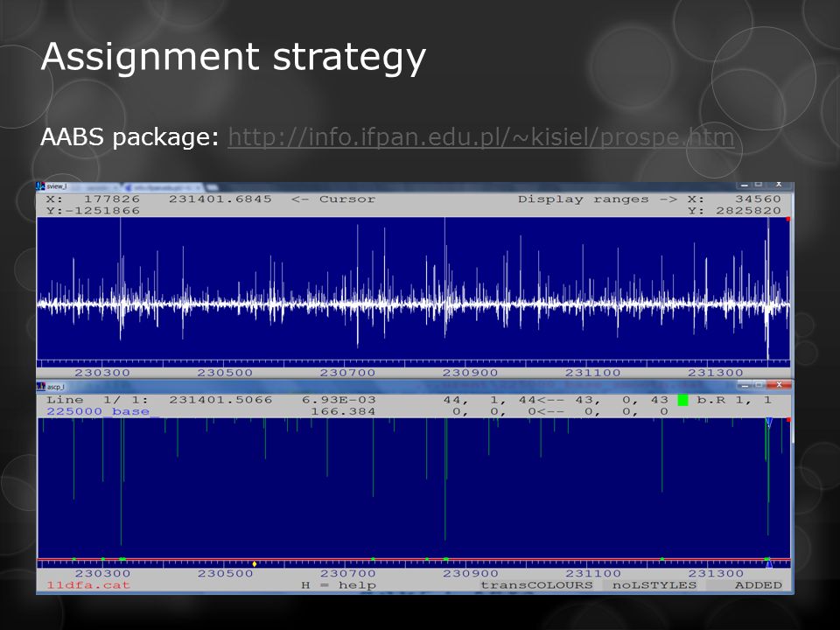Click the 230700 axis label in sview window
The width and height of the screenshot is (840, 630).
click(x=347, y=373)
